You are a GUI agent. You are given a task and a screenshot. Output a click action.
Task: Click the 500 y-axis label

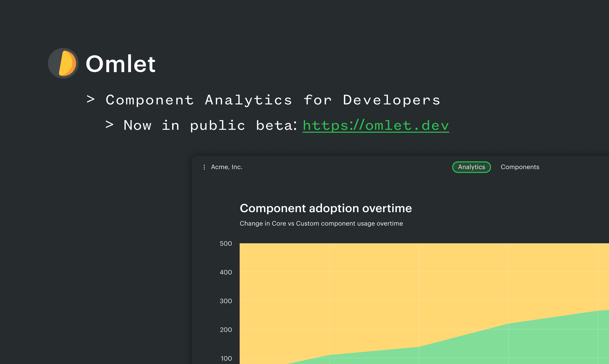pos(226,244)
